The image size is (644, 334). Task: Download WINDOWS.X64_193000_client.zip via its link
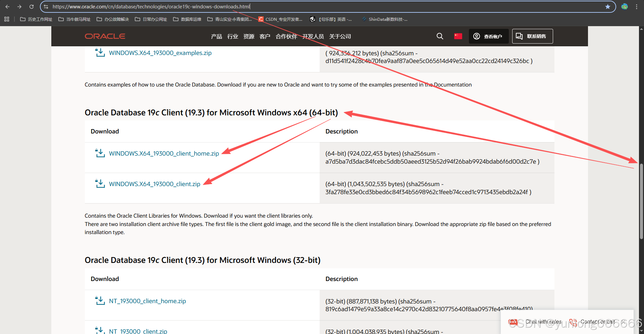click(154, 184)
